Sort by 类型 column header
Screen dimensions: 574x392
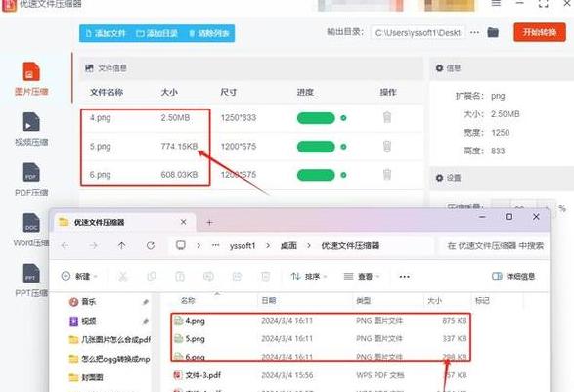click(x=363, y=301)
